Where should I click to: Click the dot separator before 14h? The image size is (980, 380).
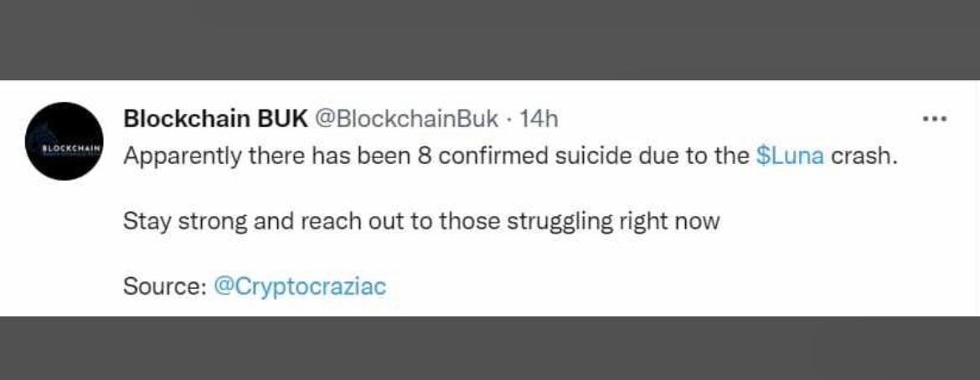(509, 119)
